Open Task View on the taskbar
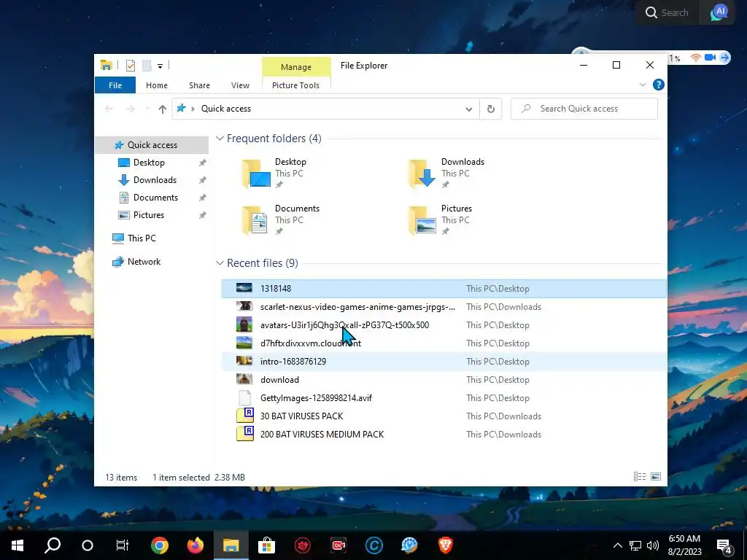The width and height of the screenshot is (747, 560). (123, 545)
